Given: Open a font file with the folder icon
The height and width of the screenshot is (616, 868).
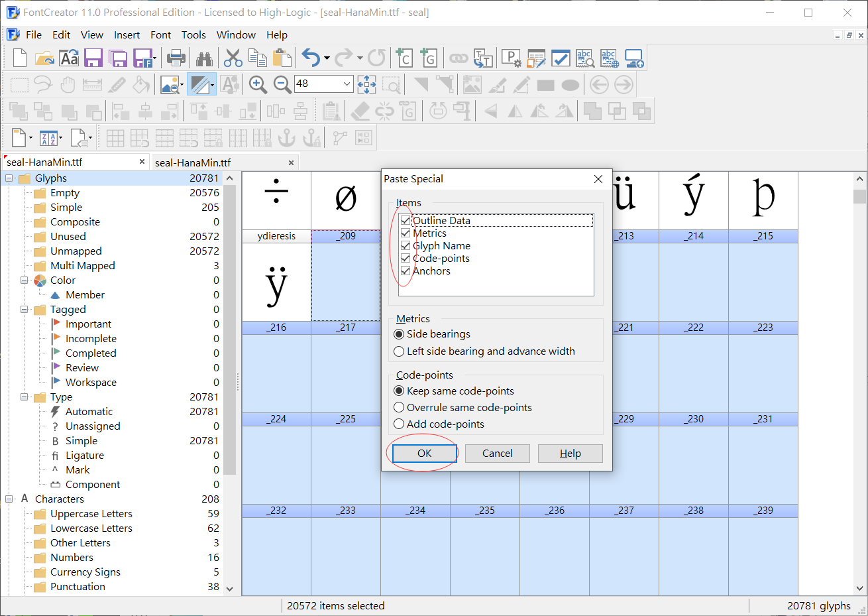Looking at the screenshot, I should (x=44, y=58).
